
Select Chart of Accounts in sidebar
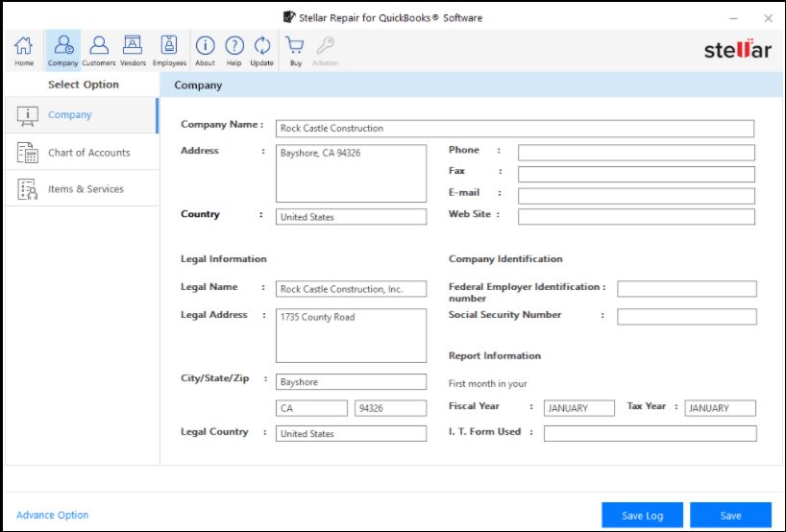tap(88, 153)
